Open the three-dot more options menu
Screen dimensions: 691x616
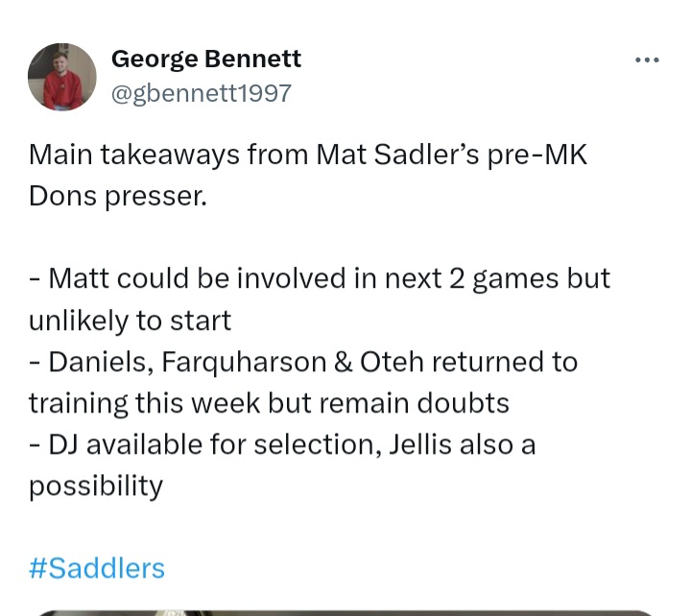pyautogui.click(x=647, y=59)
